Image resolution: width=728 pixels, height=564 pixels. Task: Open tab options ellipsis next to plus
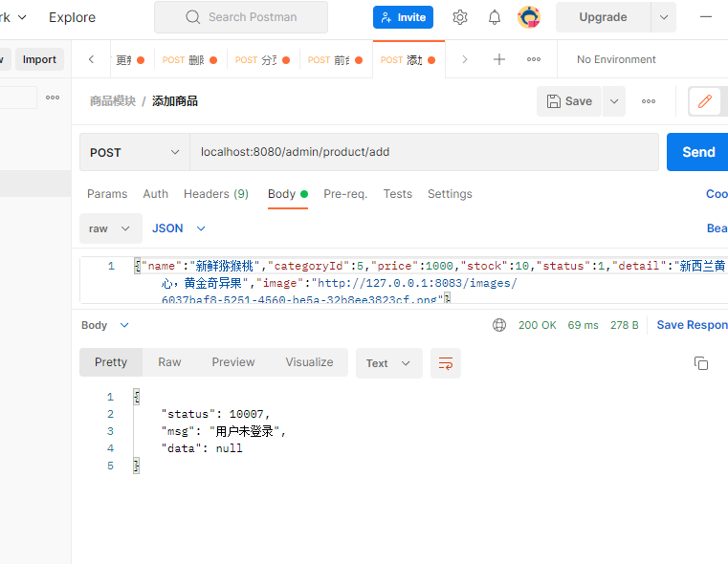pyautogui.click(x=534, y=59)
